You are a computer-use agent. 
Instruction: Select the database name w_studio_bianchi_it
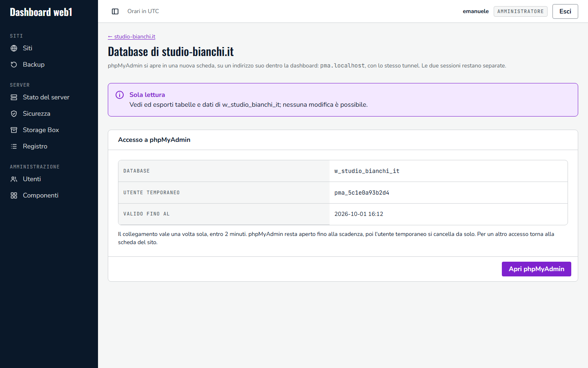coord(367,171)
